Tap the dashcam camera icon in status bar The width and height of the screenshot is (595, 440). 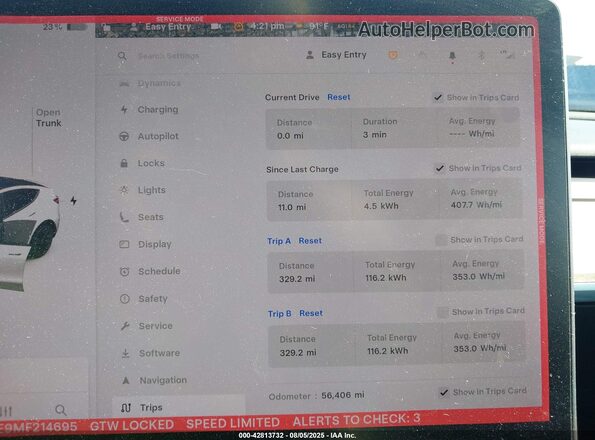(x=216, y=26)
